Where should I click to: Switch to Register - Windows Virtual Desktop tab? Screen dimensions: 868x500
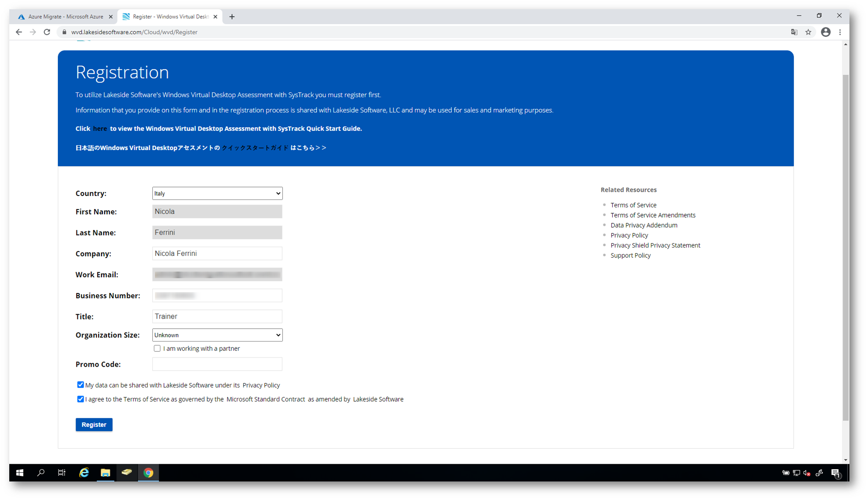(170, 17)
